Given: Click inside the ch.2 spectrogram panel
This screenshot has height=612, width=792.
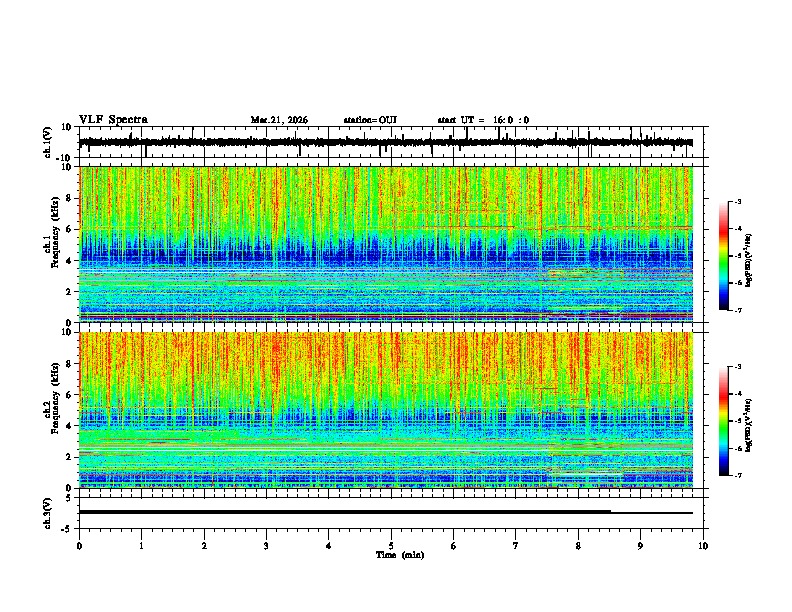Looking at the screenshot, I should point(386,410).
